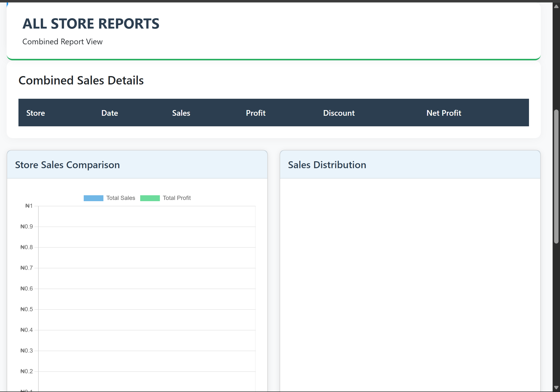560x392 pixels.
Task: Toggle Total Profit legend green swatch
Action: coord(150,198)
